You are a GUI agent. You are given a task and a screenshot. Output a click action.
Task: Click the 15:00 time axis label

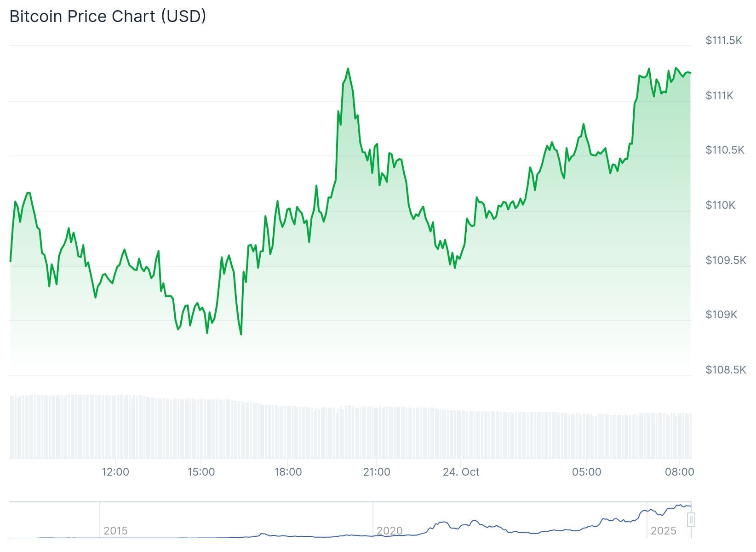[201, 472]
